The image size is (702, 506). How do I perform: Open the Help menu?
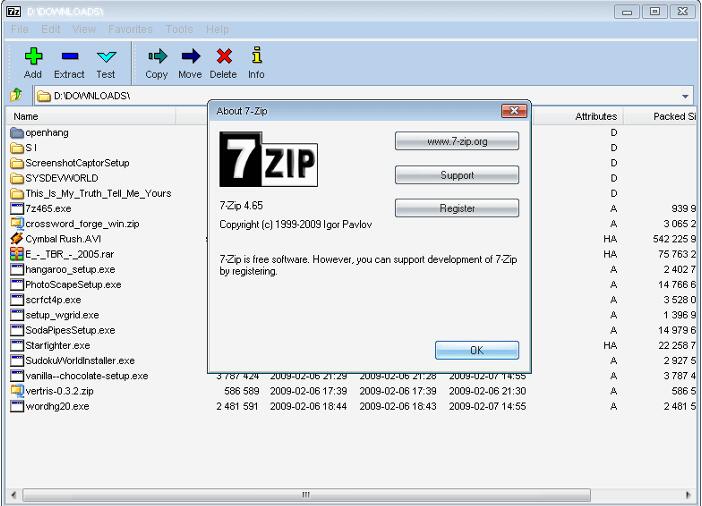[217, 29]
